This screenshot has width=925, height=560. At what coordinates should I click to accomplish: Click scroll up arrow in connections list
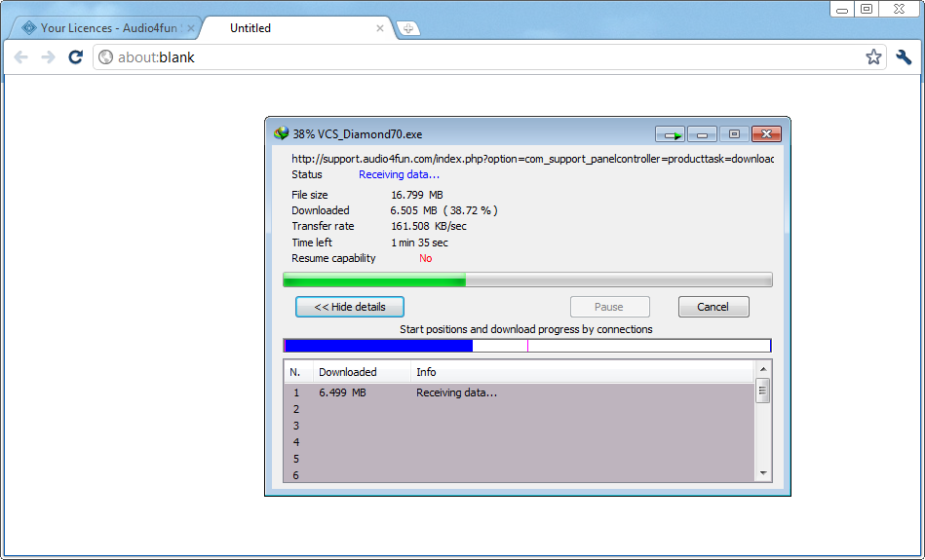coord(763,369)
